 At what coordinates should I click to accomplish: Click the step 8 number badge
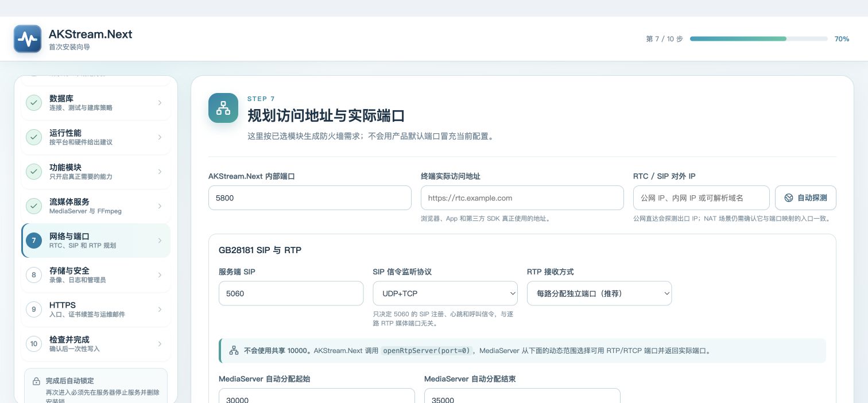(34, 275)
